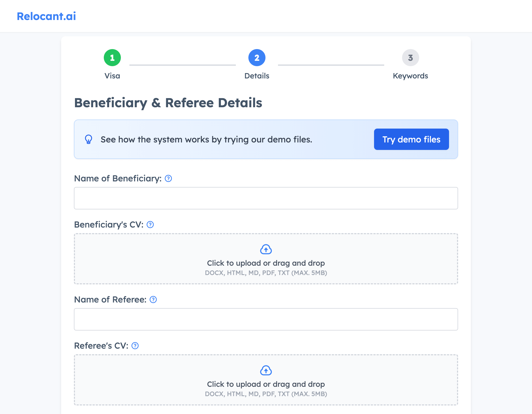This screenshot has height=414, width=532.
Task: Click the Try demo files button
Action: click(411, 139)
